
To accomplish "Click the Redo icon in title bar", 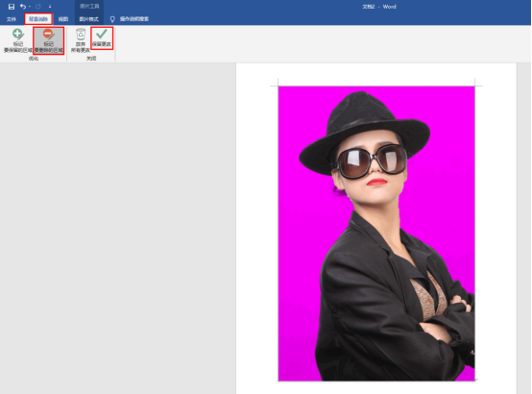I will [38, 7].
